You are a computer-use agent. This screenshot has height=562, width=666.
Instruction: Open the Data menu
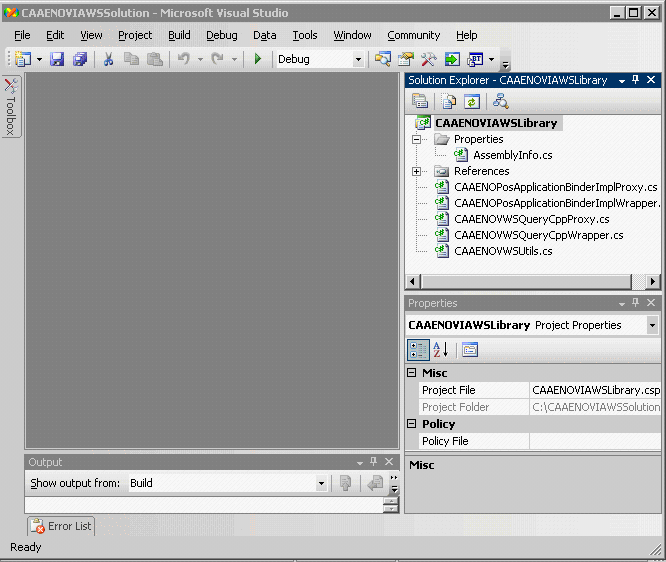[265, 35]
